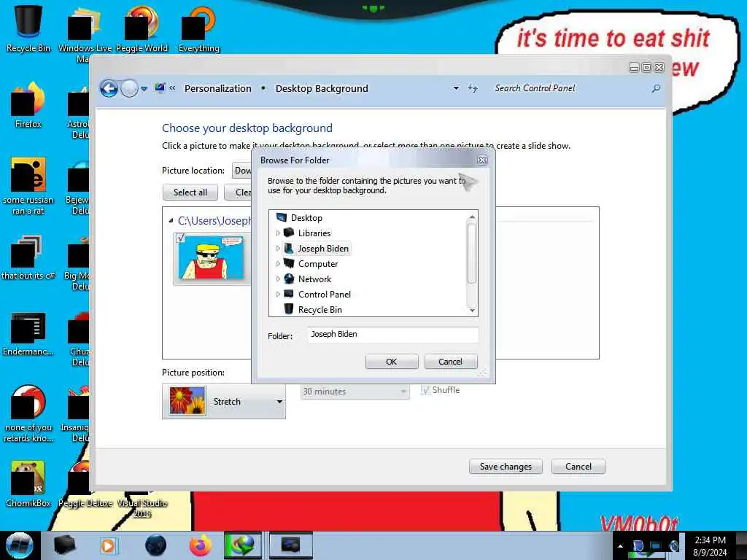747x560 pixels.
Task: Launch Firefox from the taskbar
Action: point(201,545)
